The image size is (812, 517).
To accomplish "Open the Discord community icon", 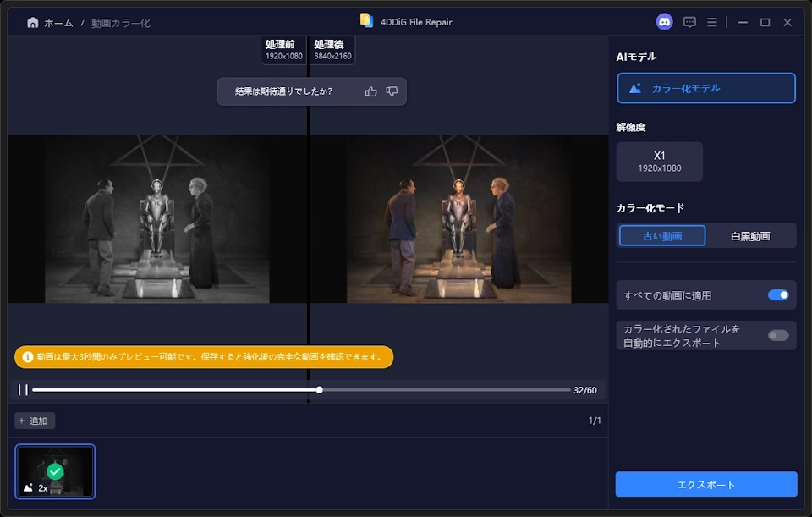I will point(664,22).
